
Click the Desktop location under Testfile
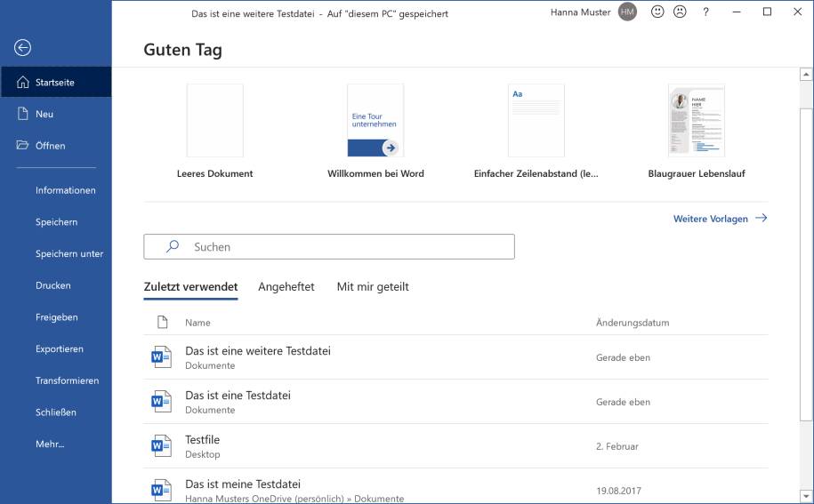click(x=203, y=454)
